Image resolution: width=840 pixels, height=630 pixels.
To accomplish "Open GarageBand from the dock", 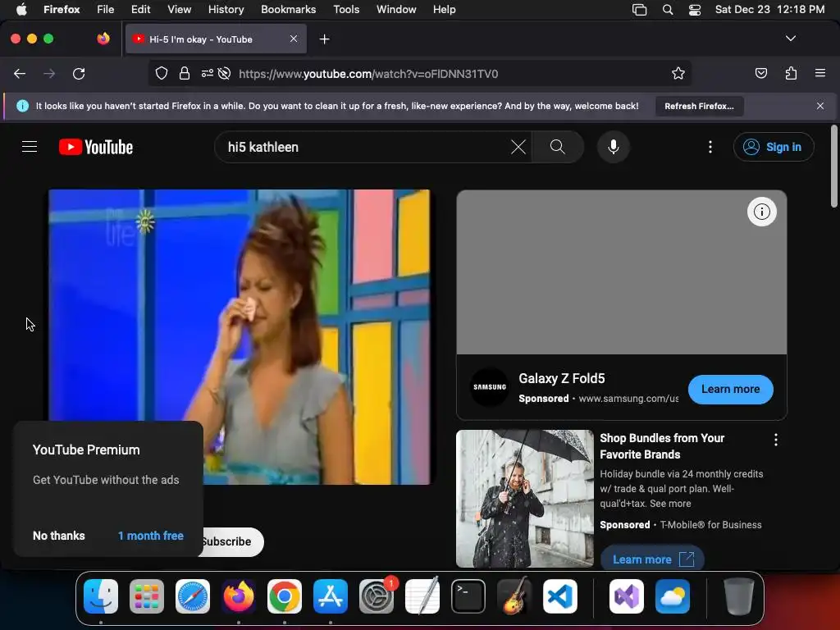I will point(514,596).
